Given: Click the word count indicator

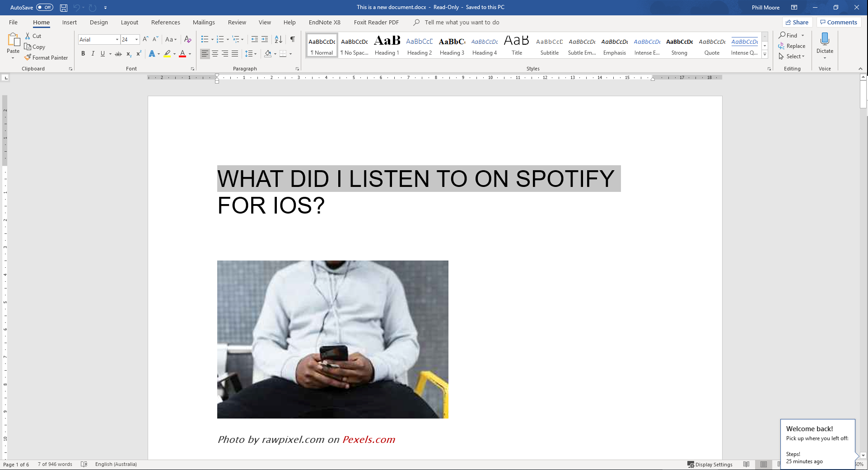Looking at the screenshot, I should click(54, 464).
